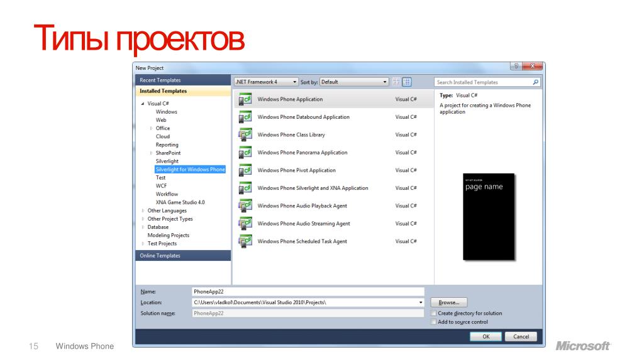Click the Windows Phone Panorama Application label
The width and height of the screenshot is (644, 362).
[x=303, y=153]
